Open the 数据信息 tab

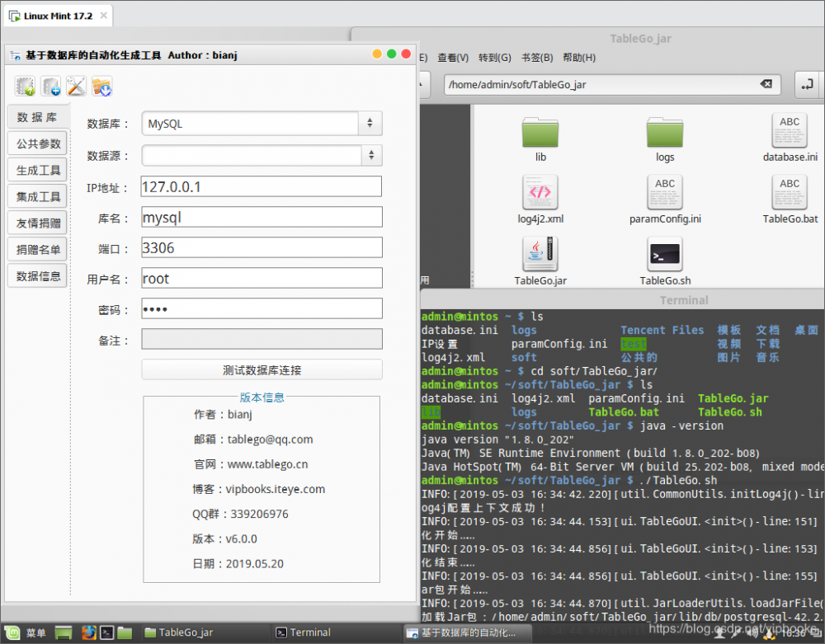[x=39, y=276]
